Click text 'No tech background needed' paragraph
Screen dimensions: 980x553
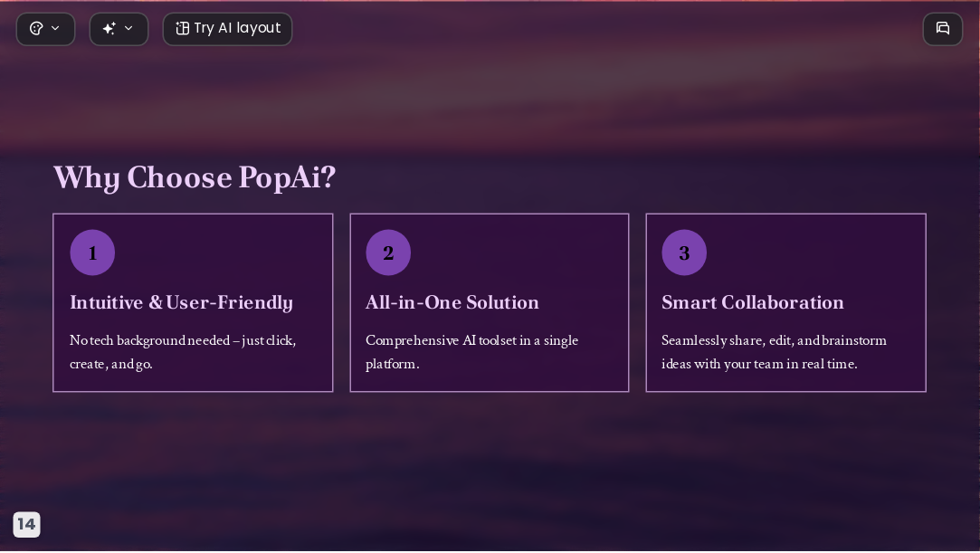point(183,352)
